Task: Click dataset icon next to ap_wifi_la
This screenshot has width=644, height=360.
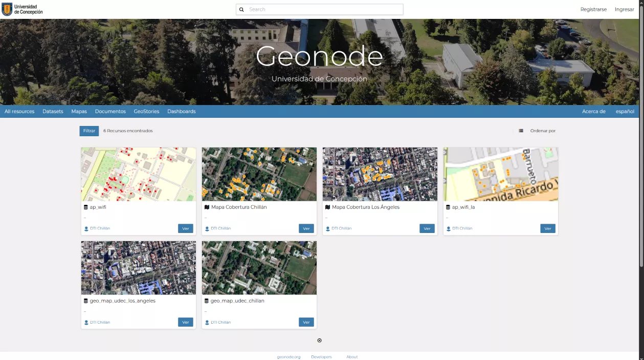Action: pos(448,207)
